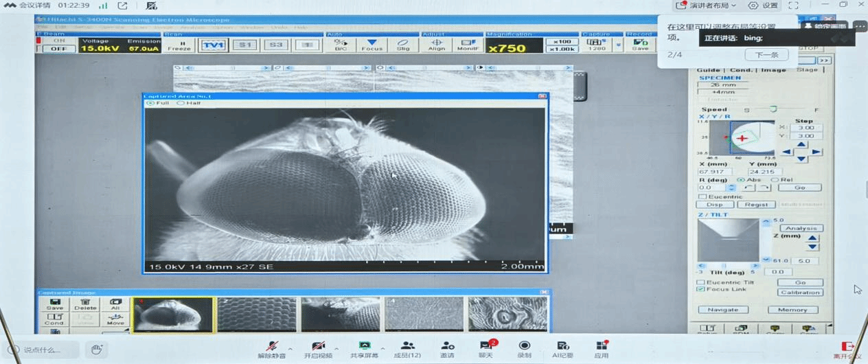Click the Record Save icon in toolbar
The image size is (868, 364).
(x=640, y=45)
